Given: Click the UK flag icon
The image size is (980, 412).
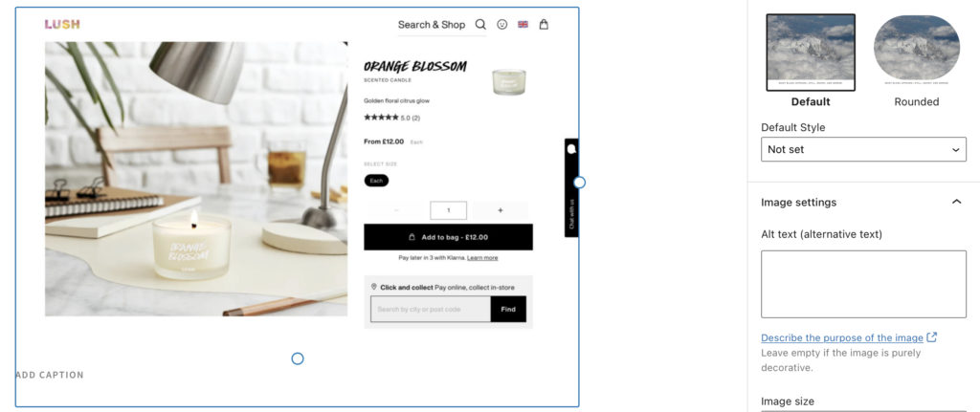Looking at the screenshot, I should (523, 24).
